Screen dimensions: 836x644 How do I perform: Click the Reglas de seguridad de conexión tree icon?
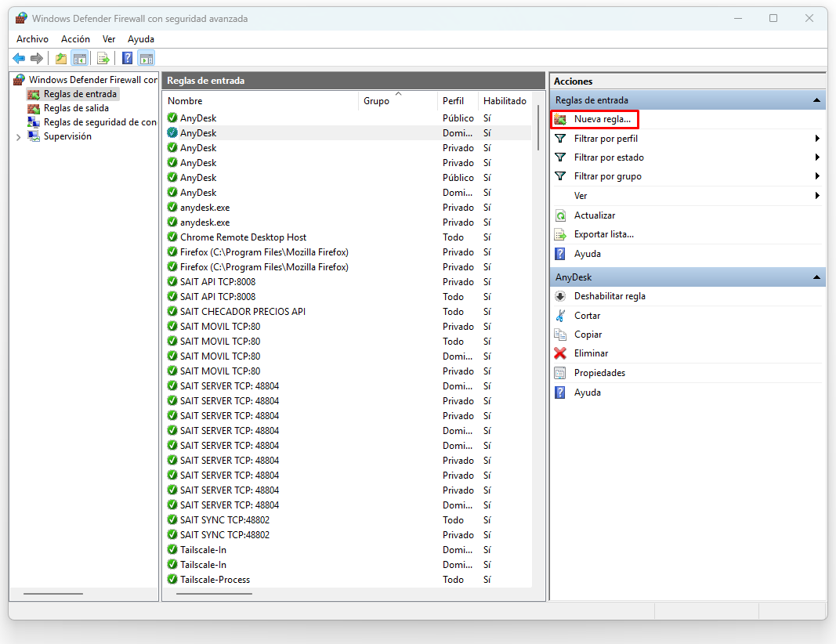coord(34,122)
